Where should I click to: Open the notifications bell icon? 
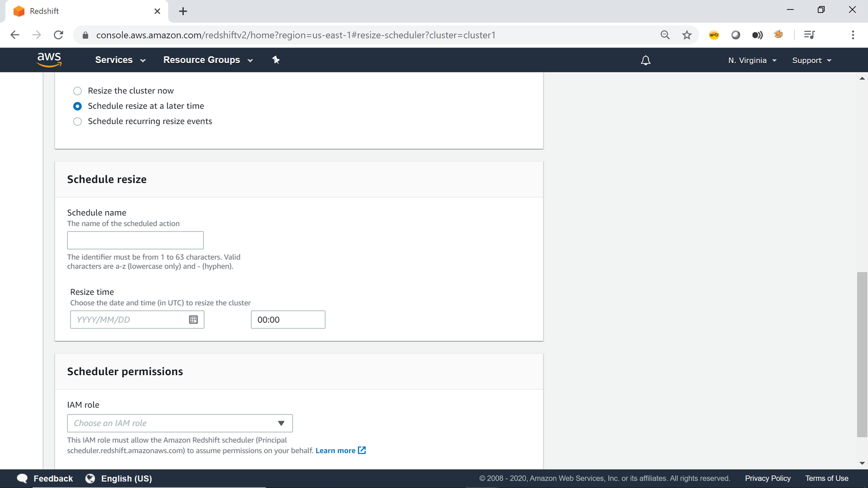click(645, 60)
